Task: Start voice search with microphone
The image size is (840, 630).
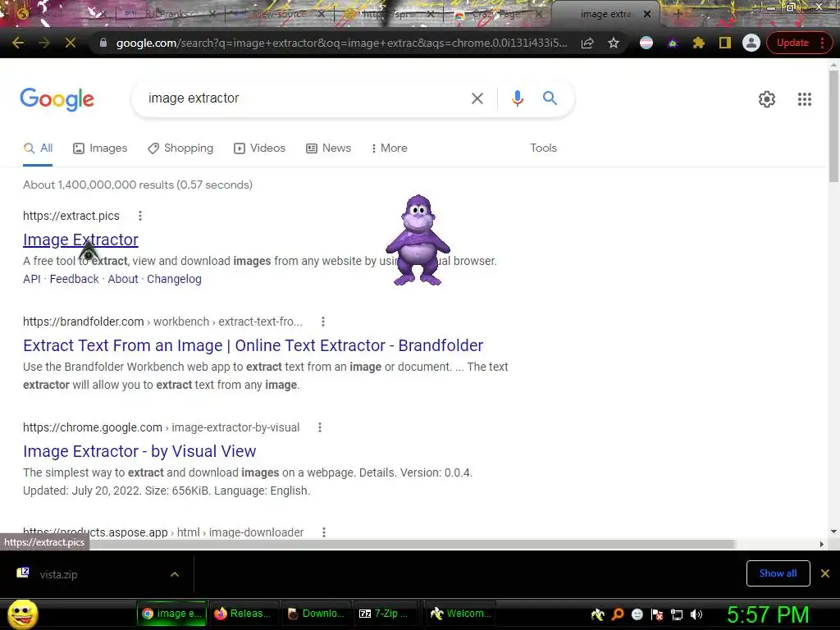Action: point(517,98)
